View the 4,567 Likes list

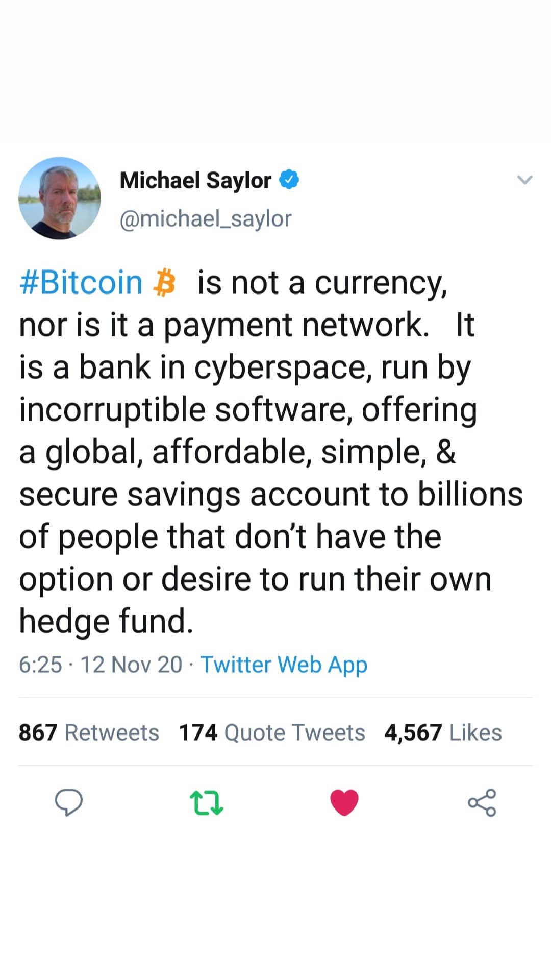pos(443,732)
